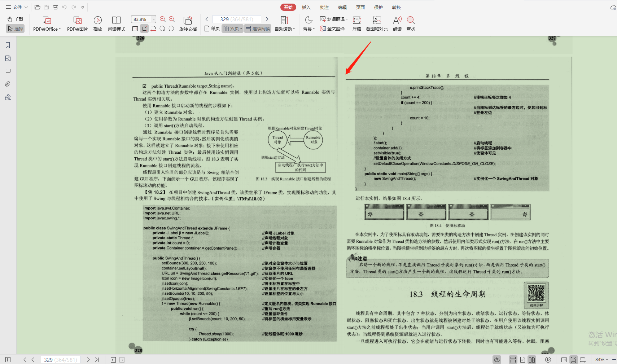Open 截图和对比 screenshot and compare

377,24
